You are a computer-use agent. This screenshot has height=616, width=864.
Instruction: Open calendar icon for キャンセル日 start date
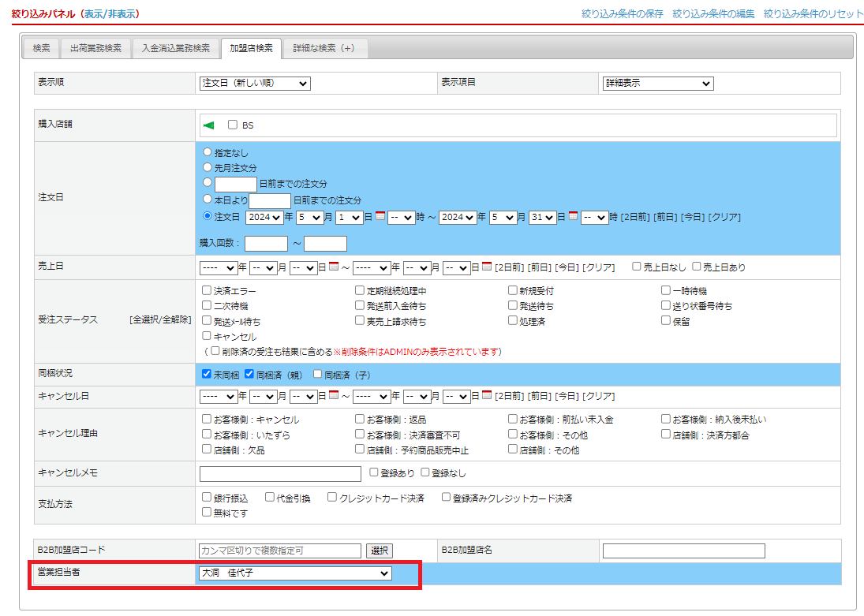(x=334, y=396)
